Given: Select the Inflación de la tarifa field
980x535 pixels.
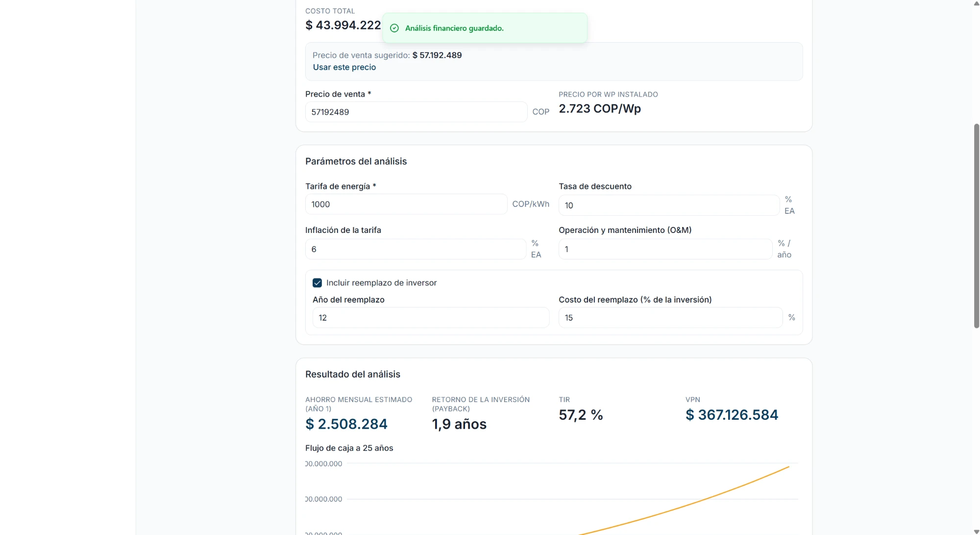Looking at the screenshot, I should (x=416, y=249).
